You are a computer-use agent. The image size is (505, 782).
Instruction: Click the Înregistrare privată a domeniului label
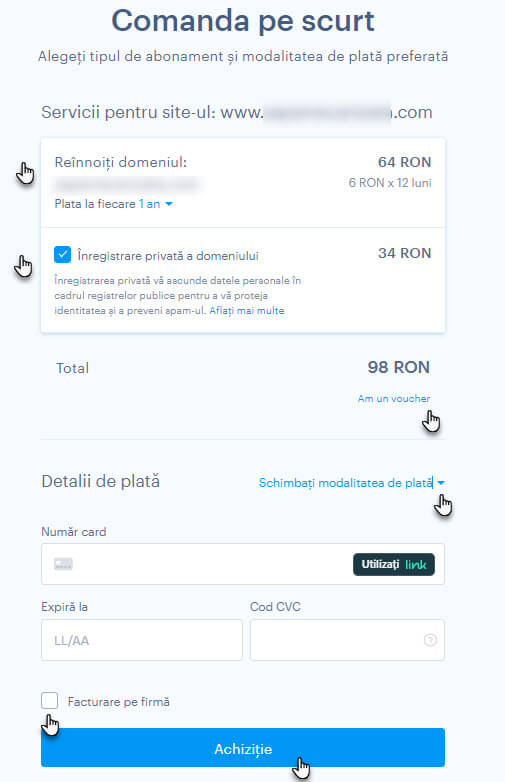pos(168,256)
